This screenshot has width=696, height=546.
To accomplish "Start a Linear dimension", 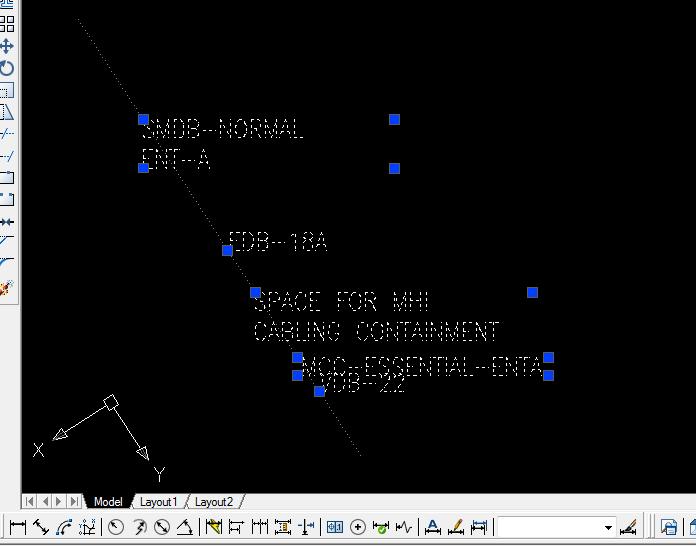I will (x=18, y=527).
